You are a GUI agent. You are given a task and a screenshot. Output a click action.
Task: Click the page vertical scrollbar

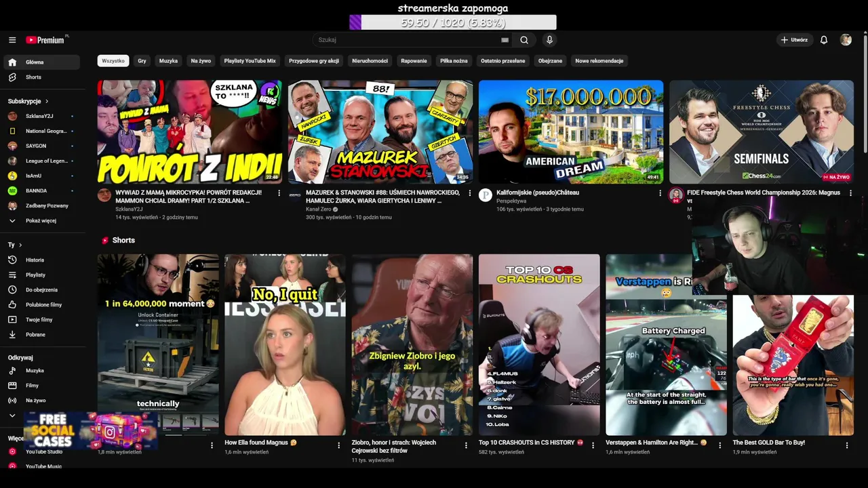point(865,95)
